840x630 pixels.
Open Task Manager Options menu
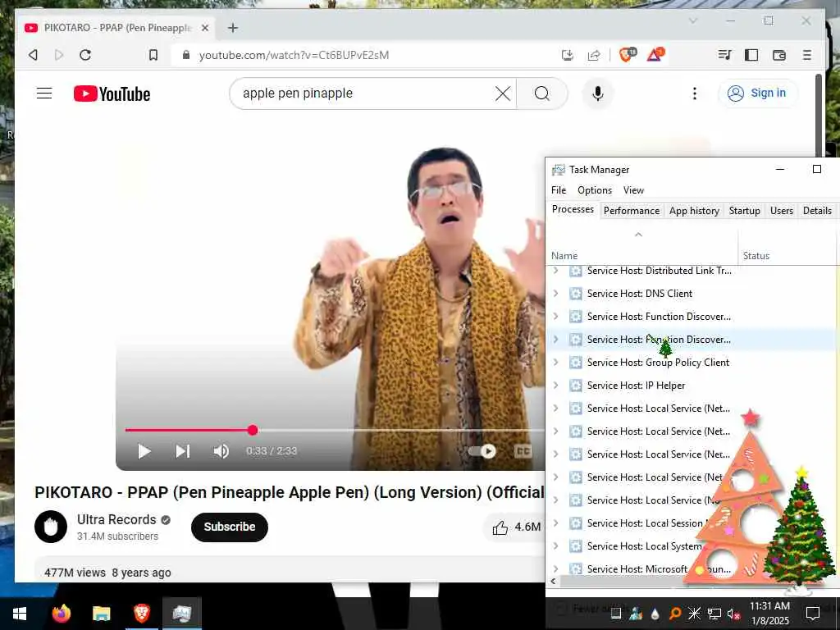(x=594, y=190)
